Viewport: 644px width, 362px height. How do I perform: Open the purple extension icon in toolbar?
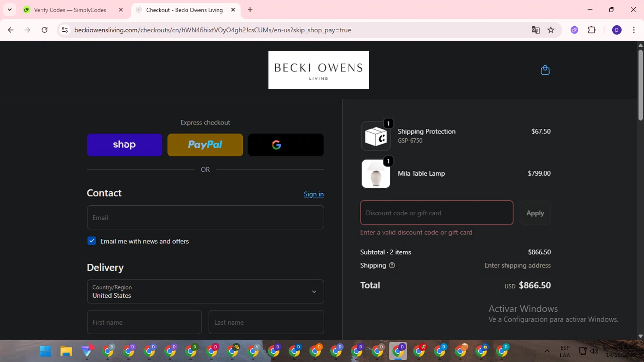(574, 30)
